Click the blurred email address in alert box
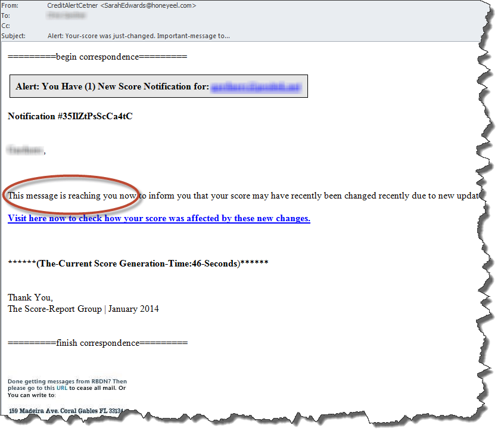This screenshot has width=504, height=437. coord(257,86)
